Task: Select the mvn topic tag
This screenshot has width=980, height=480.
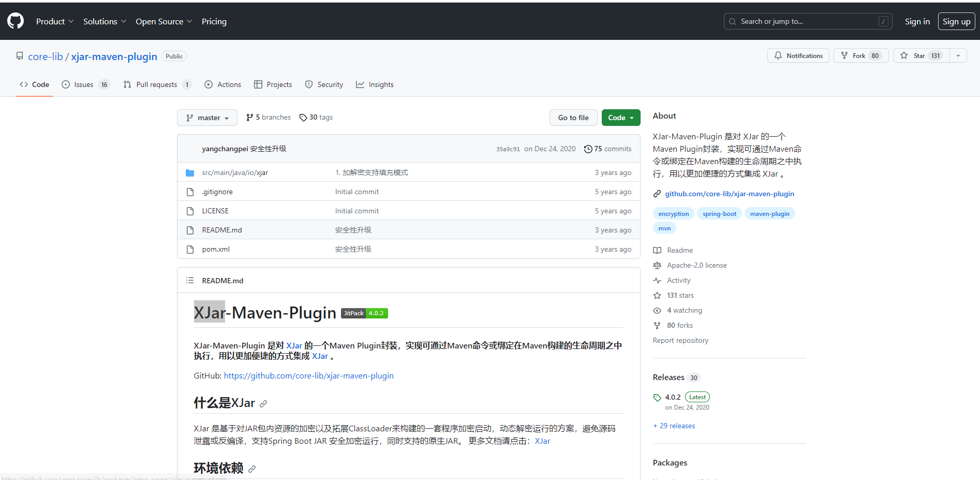Action: pos(664,228)
